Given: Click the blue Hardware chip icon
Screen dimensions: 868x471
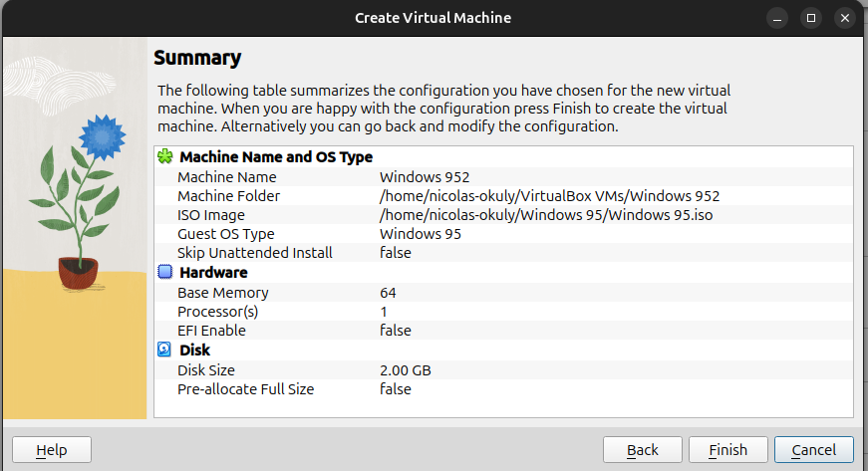Looking at the screenshot, I should (x=165, y=272).
